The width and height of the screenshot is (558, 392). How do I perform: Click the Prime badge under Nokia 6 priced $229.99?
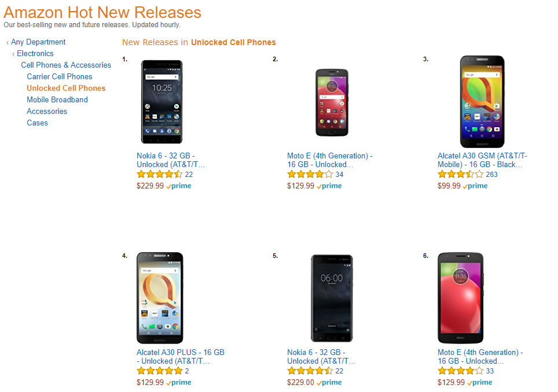[x=179, y=186]
